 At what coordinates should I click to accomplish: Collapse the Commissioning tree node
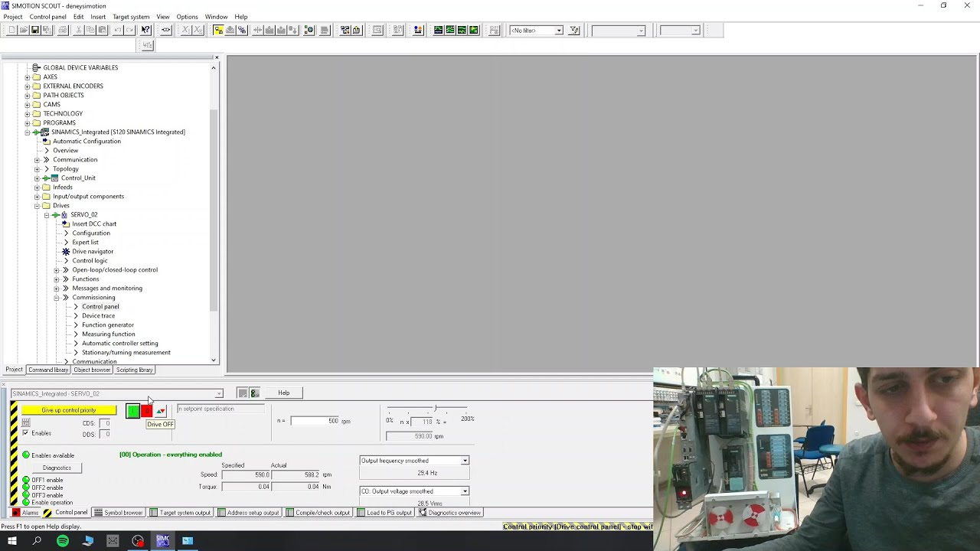(57, 297)
